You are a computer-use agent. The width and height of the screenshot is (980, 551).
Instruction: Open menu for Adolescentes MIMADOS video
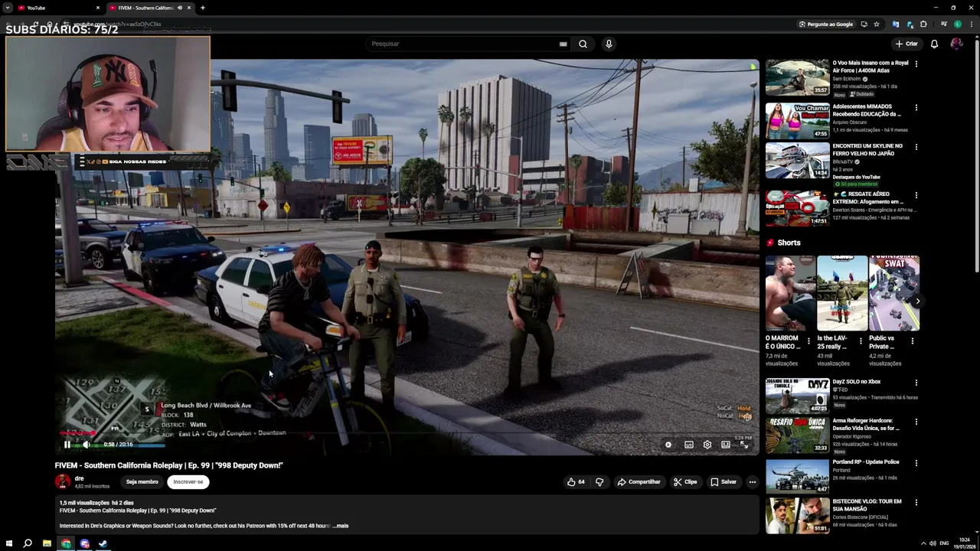916,108
